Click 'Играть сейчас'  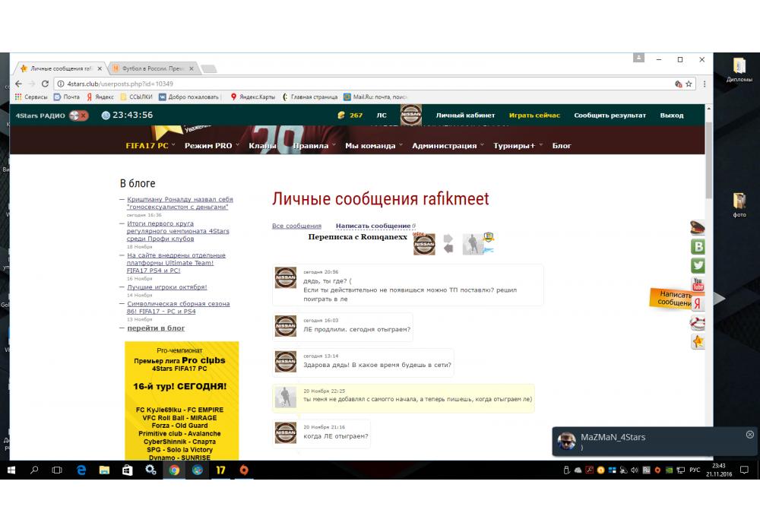(x=534, y=116)
